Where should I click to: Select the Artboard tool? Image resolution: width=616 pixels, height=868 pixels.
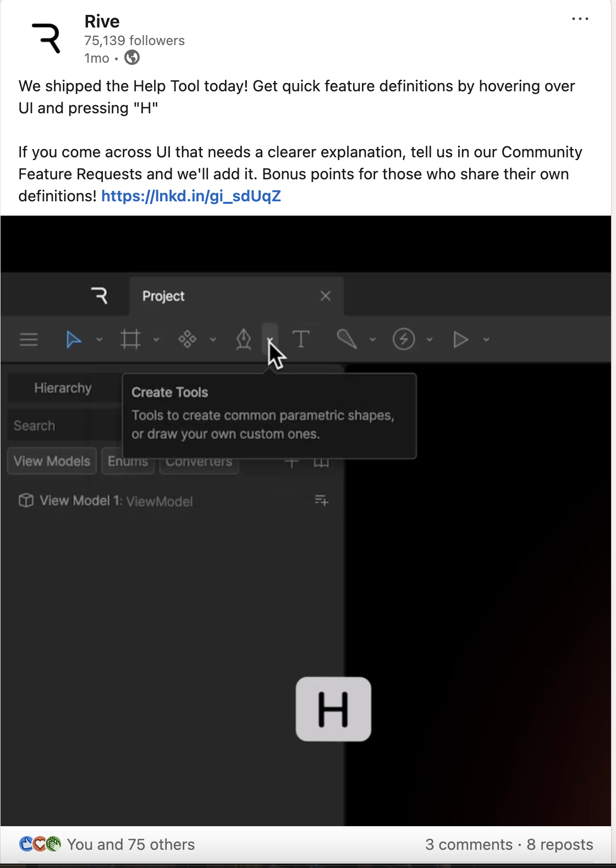pyautogui.click(x=130, y=339)
